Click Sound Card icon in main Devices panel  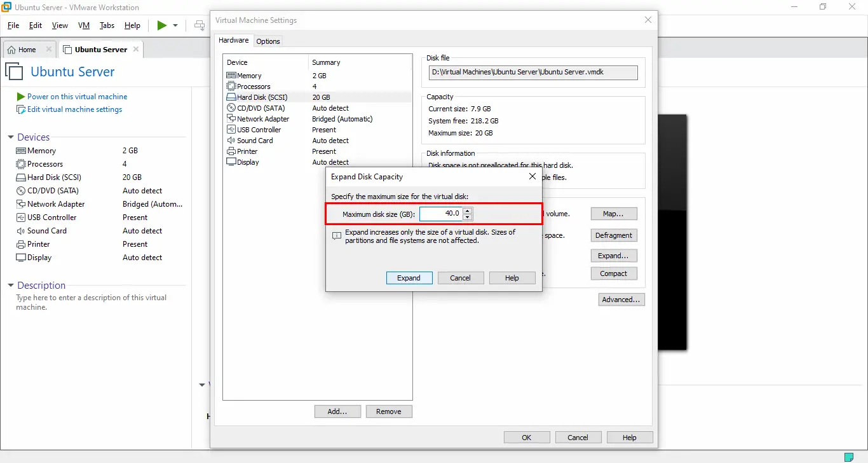pyautogui.click(x=21, y=231)
